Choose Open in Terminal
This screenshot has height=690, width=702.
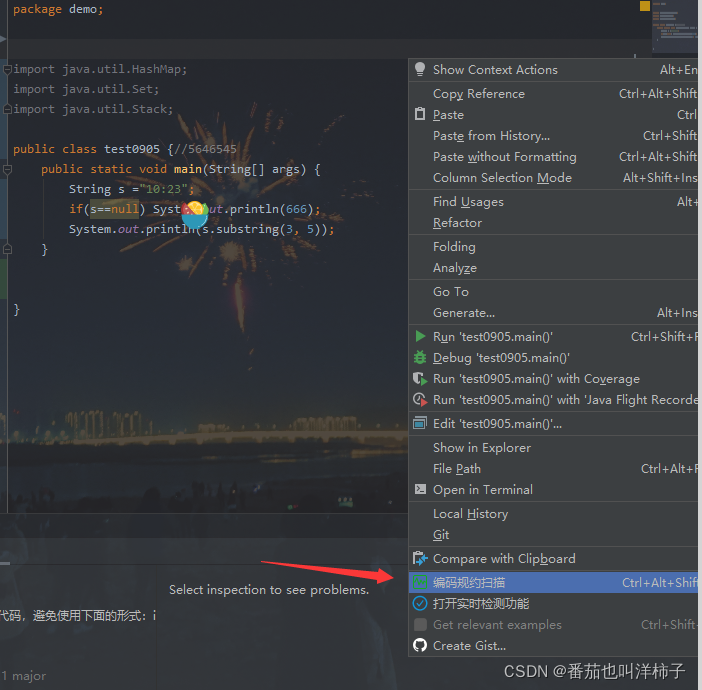click(x=553, y=489)
